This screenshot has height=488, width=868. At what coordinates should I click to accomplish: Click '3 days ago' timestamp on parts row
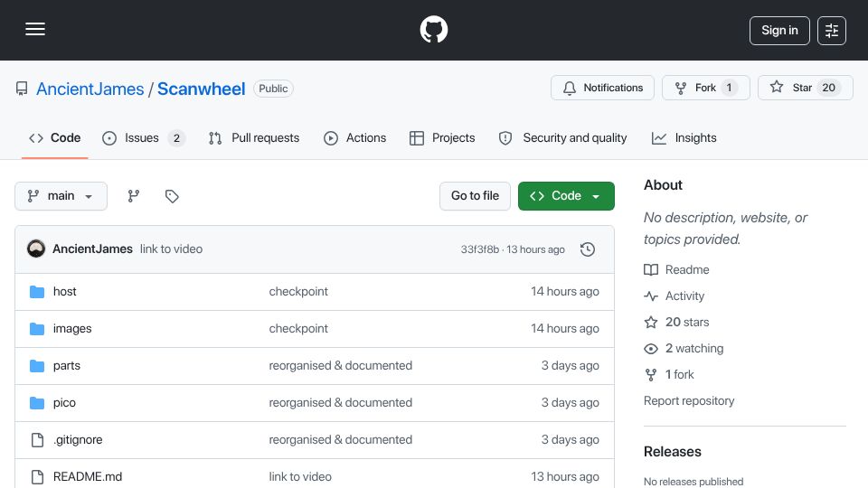pos(571,366)
